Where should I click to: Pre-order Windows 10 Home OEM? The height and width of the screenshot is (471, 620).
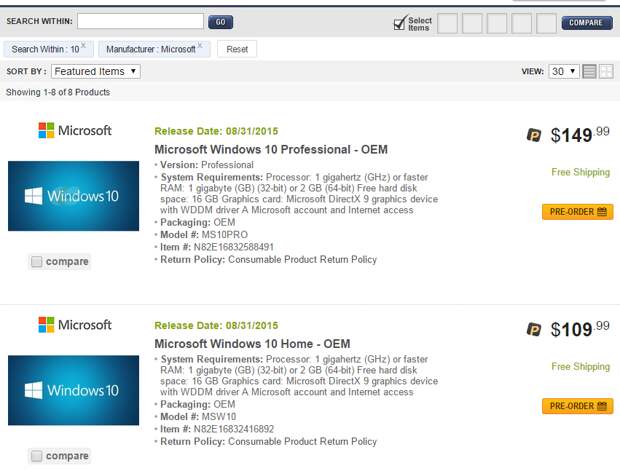578,406
